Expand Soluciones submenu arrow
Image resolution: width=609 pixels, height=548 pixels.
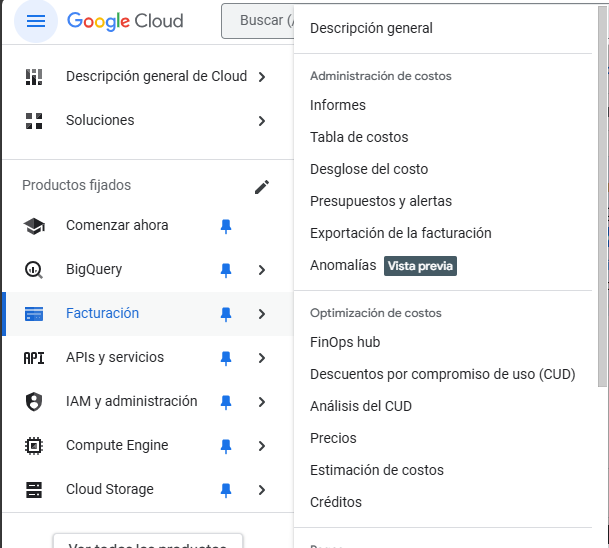[262, 121]
